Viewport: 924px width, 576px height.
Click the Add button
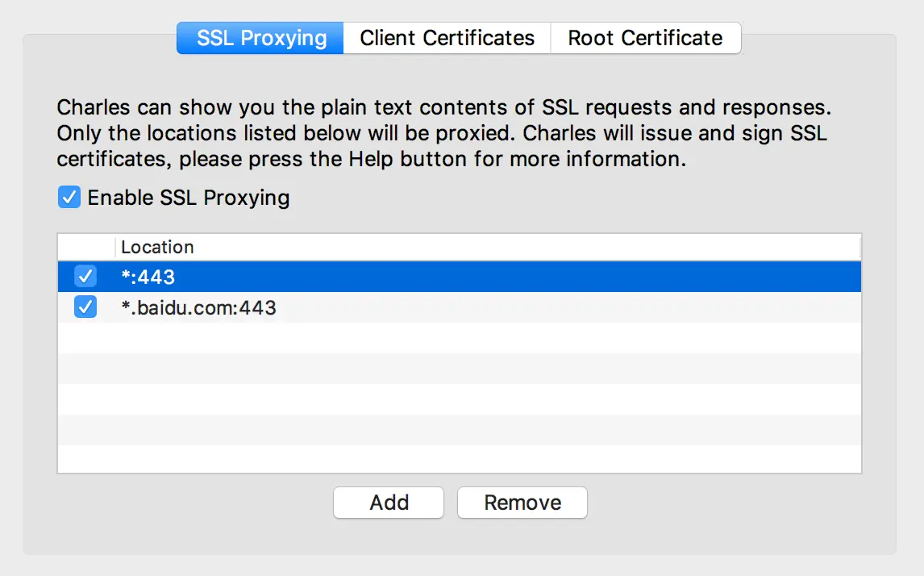tap(389, 503)
